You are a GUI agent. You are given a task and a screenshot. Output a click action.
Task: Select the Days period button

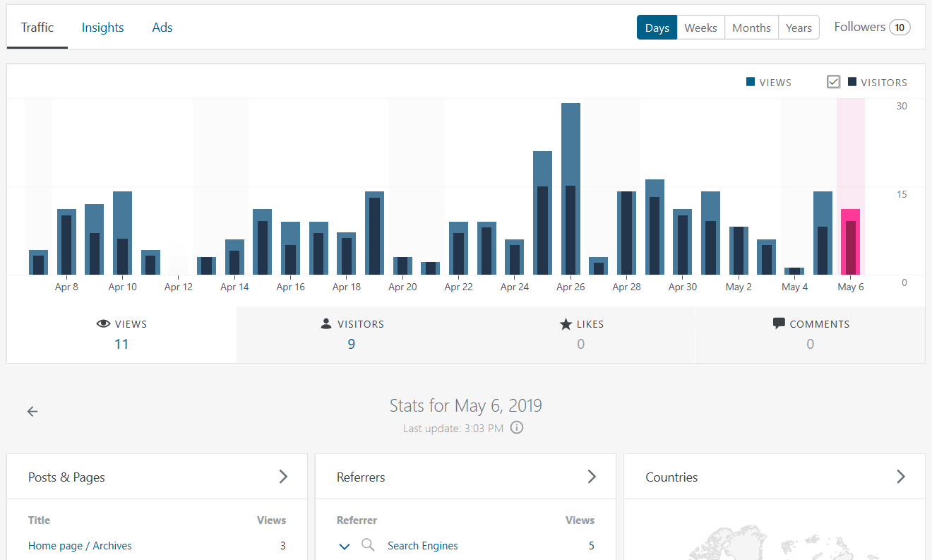657,28
